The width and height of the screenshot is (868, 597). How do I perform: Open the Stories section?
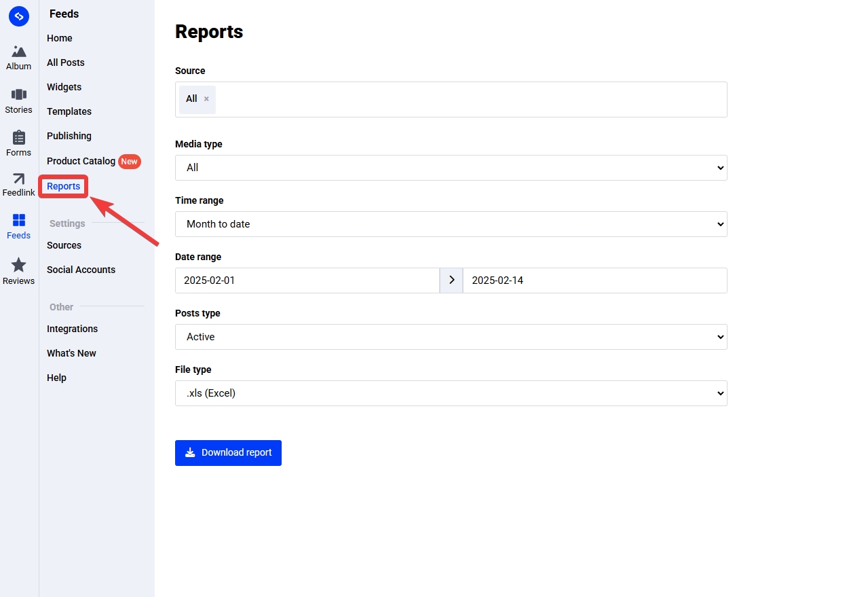click(18, 100)
